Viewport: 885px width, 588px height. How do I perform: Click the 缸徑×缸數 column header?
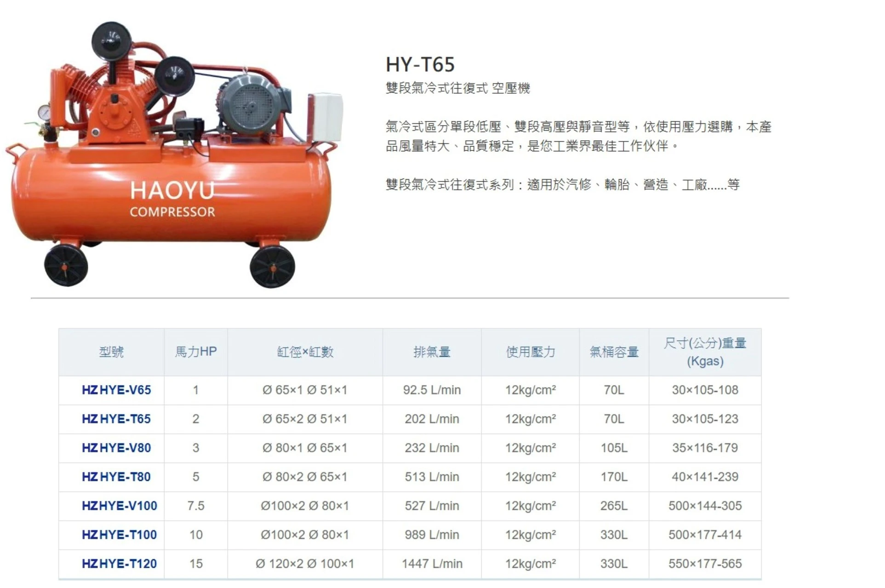(x=305, y=352)
